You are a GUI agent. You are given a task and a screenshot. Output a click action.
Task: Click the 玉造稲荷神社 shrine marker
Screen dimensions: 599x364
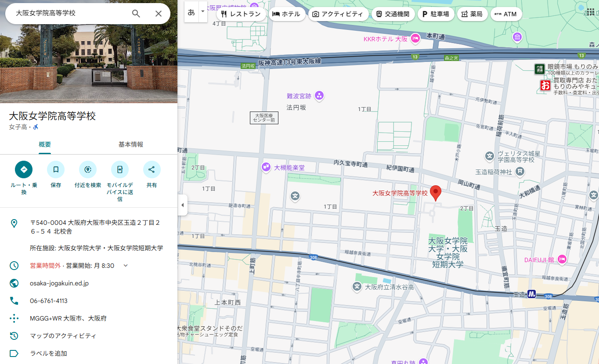pyautogui.click(x=520, y=172)
